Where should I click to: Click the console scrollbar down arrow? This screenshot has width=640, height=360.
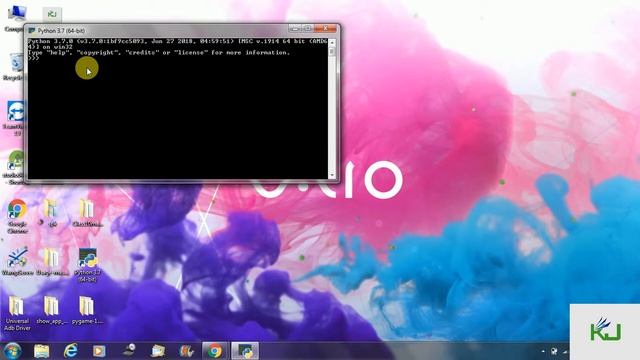tap(332, 175)
